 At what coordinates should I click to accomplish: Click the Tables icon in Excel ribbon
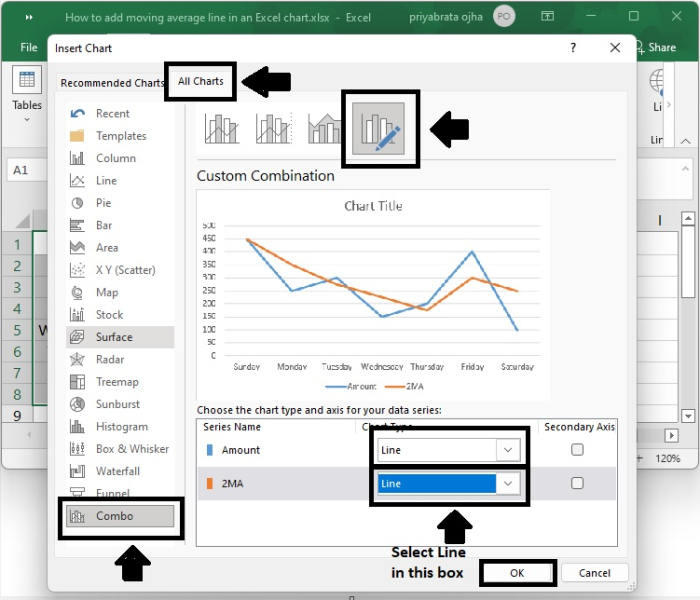[27, 79]
